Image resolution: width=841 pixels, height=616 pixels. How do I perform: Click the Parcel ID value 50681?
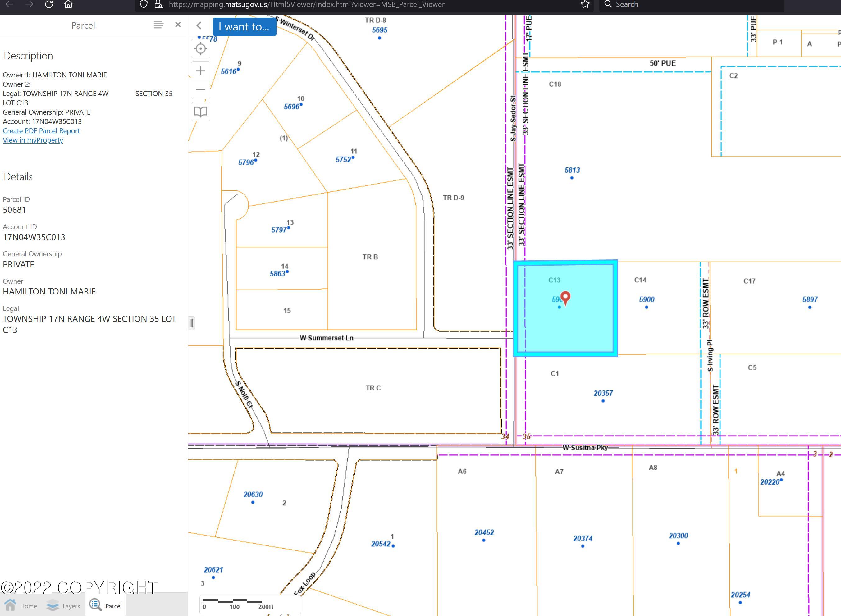pyautogui.click(x=15, y=210)
